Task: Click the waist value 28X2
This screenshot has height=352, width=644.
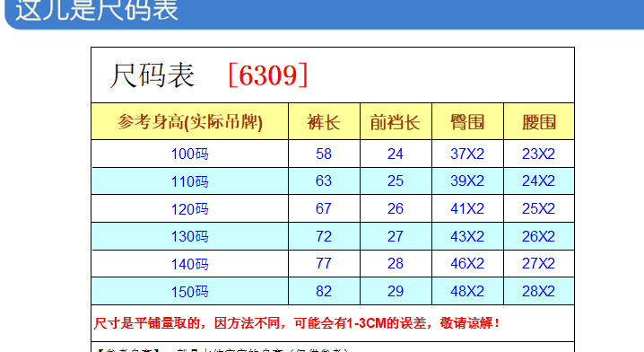Action: (538, 291)
